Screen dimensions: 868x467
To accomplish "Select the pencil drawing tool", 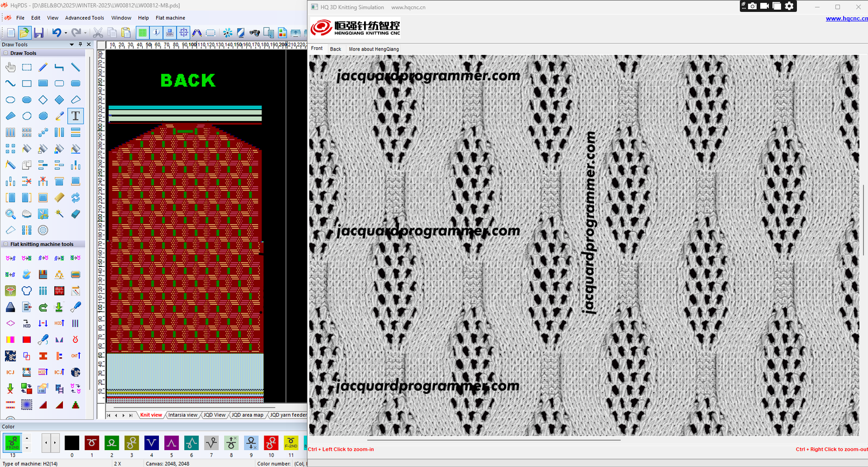I will 43,67.
